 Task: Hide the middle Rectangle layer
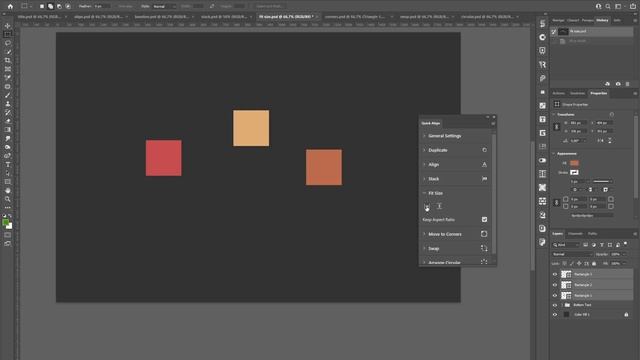coord(555,285)
